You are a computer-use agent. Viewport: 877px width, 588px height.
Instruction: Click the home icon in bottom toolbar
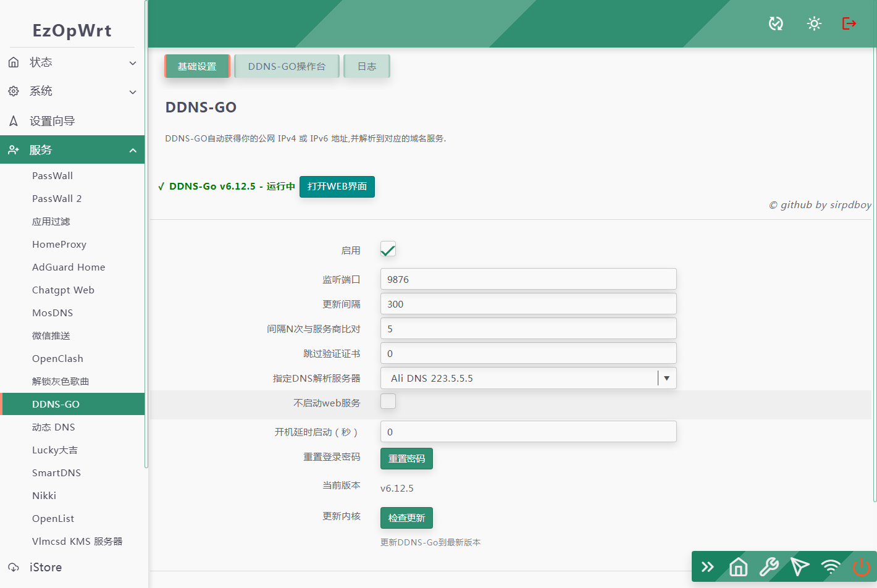739,566
